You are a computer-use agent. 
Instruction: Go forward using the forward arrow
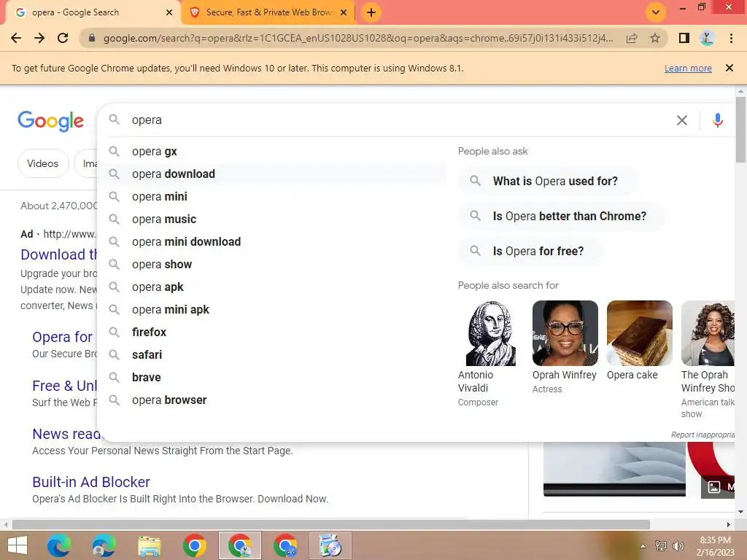pyautogui.click(x=39, y=38)
